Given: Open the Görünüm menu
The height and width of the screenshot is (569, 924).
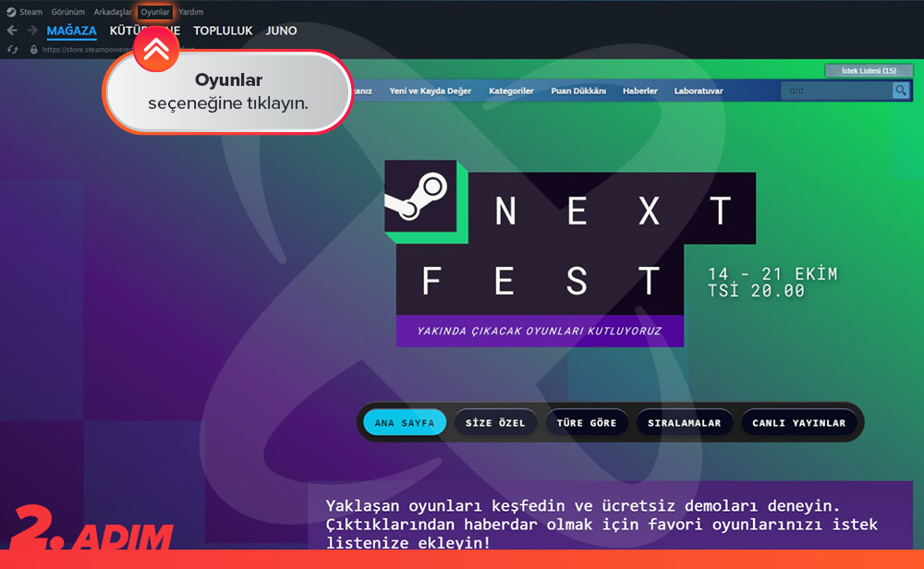Looking at the screenshot, I should 67,12.
